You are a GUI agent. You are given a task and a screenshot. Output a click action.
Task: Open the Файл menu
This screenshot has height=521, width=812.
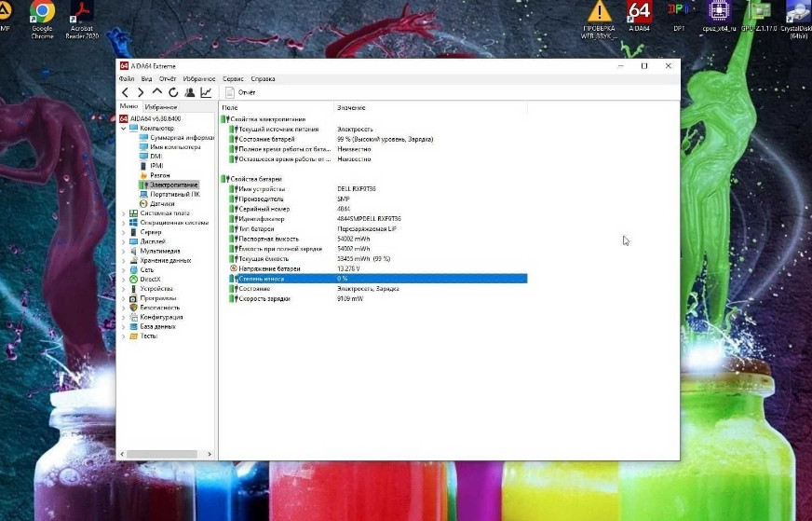tap(127, 79)
